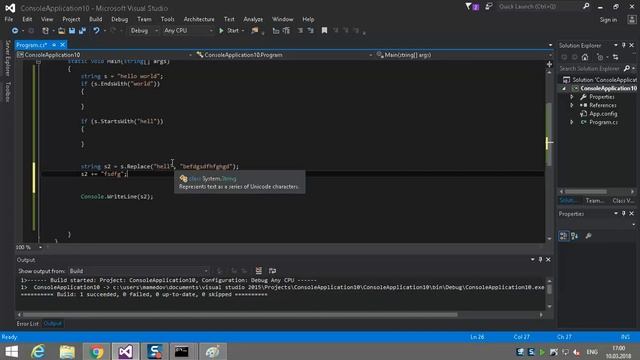This screenshot has width=640, height=360.
Task: Click the Uncomment Lines icon
Action: point(311,31)
